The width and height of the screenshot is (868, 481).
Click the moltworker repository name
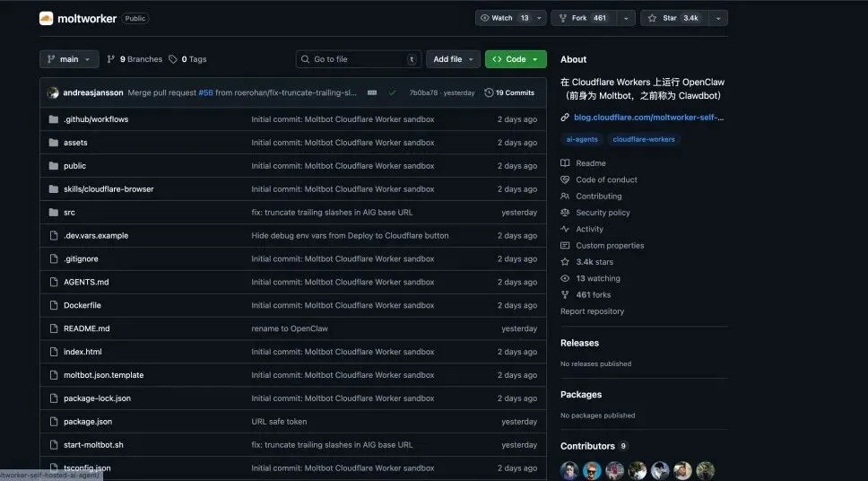(x=87, y=18)
